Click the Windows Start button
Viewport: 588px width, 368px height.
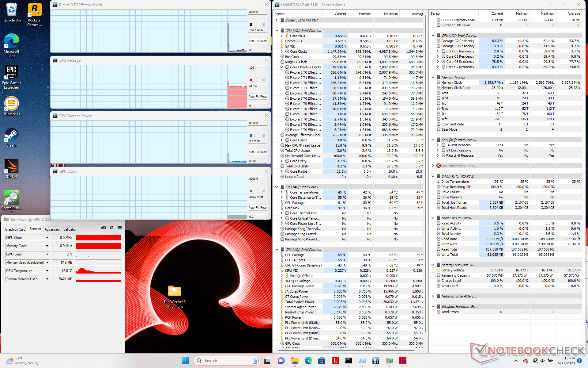point(186,361)
